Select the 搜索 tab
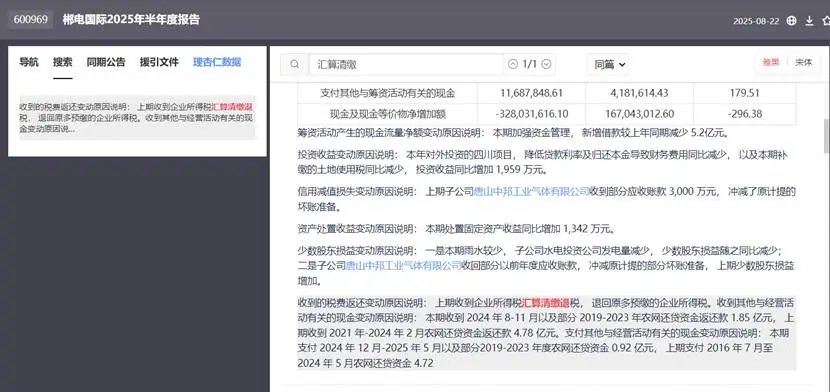Image resolution: width=830 pixels, height=392 pixels. (62, 62)
